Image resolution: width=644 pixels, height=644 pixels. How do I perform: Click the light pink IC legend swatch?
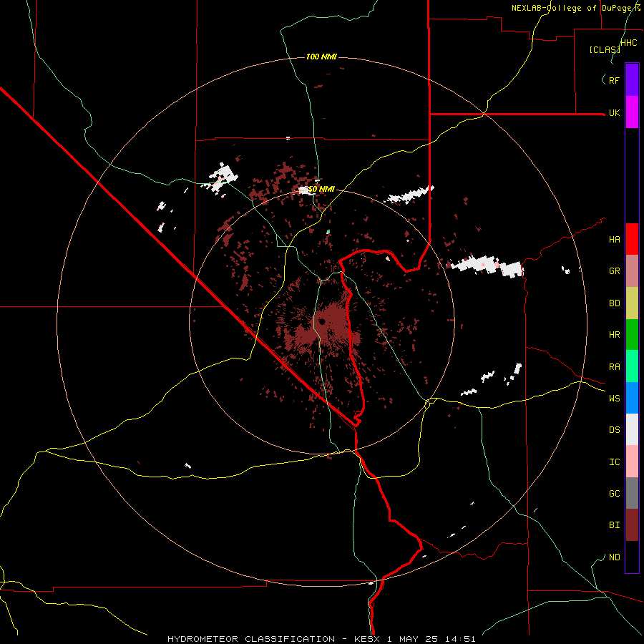click(x=632, y=462)
